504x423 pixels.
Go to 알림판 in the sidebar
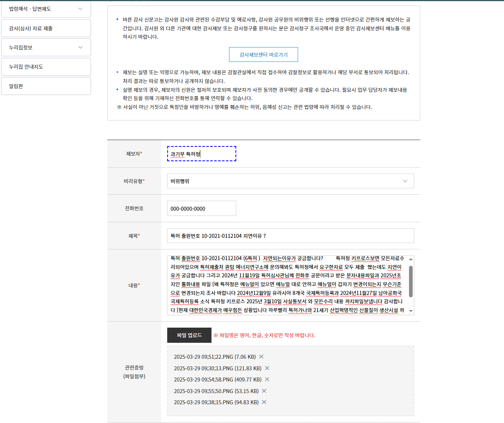tap(46, 86)
